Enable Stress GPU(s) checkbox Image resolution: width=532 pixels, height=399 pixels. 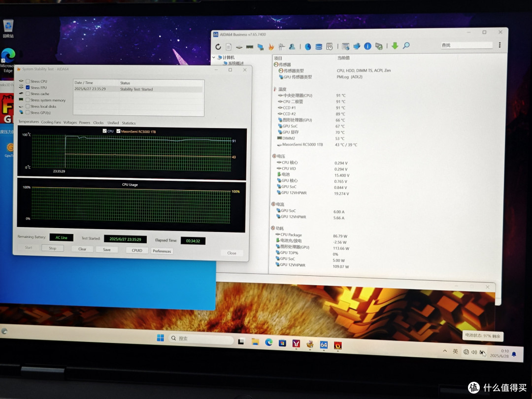pos(28,112)
